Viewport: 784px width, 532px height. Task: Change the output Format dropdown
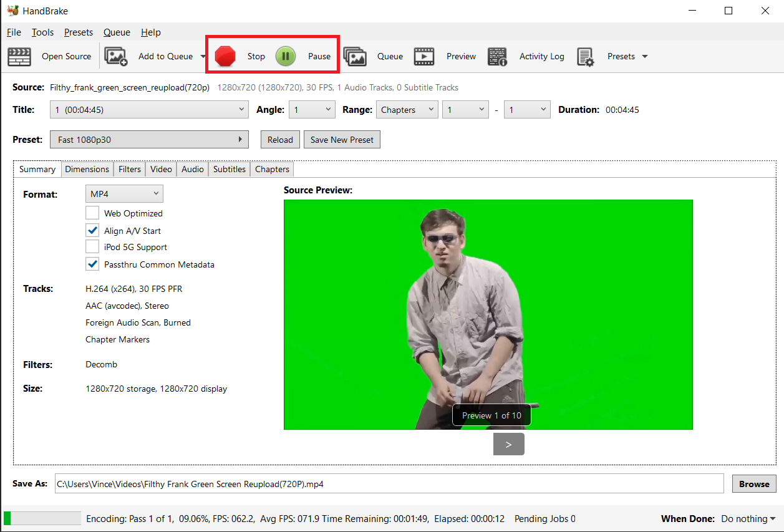coord(123,193)
